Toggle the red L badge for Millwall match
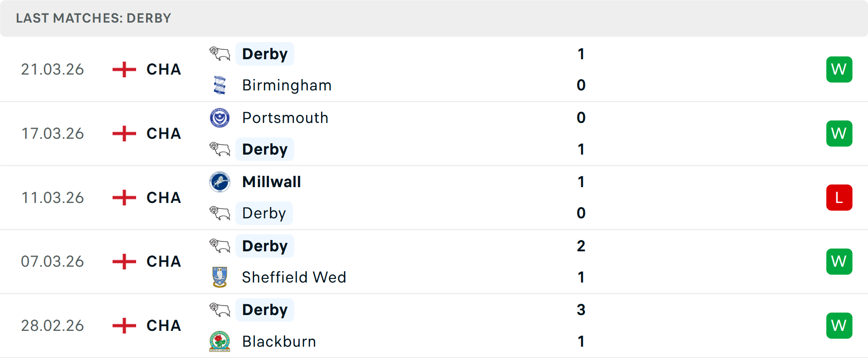The height and width of the screenshot is (358, 868). point(839,198)
